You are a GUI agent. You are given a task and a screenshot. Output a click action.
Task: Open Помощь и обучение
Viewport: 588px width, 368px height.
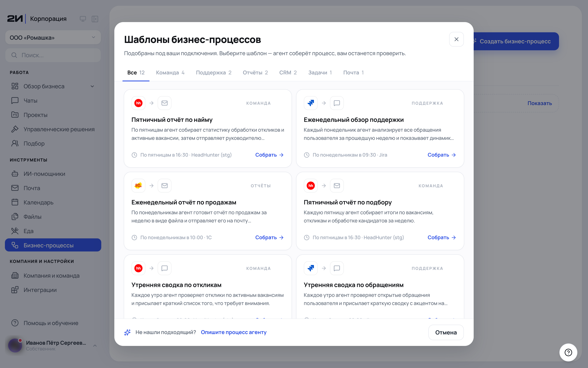(x=53, y=323)
